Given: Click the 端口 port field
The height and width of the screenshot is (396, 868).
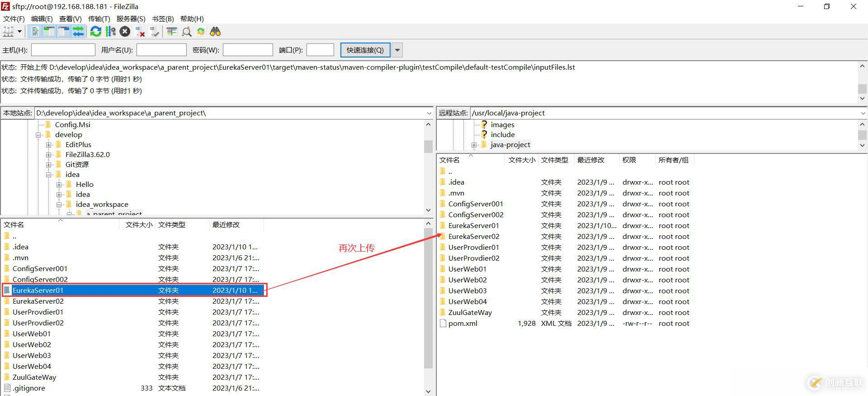Looking at the screenshot, I should [320, 50].
